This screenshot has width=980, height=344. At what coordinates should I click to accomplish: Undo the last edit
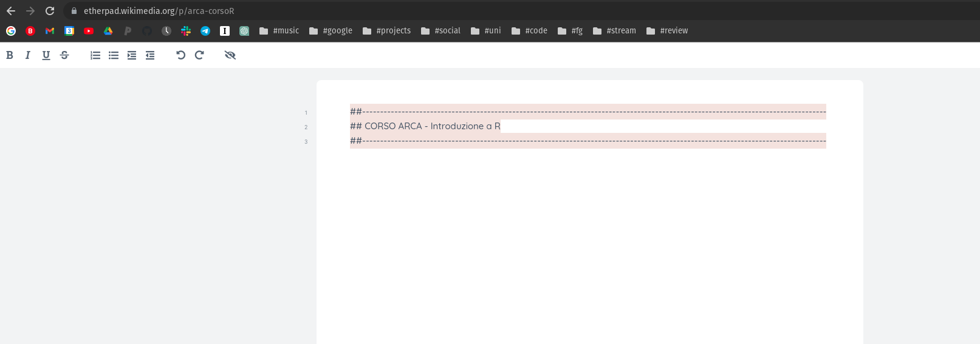click(180, 55)
